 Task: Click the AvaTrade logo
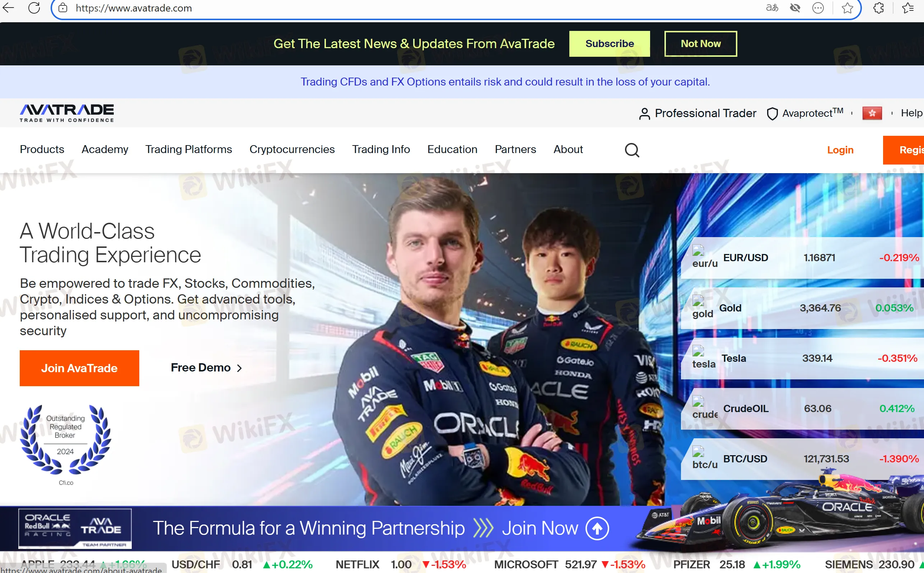click(67, 113)
